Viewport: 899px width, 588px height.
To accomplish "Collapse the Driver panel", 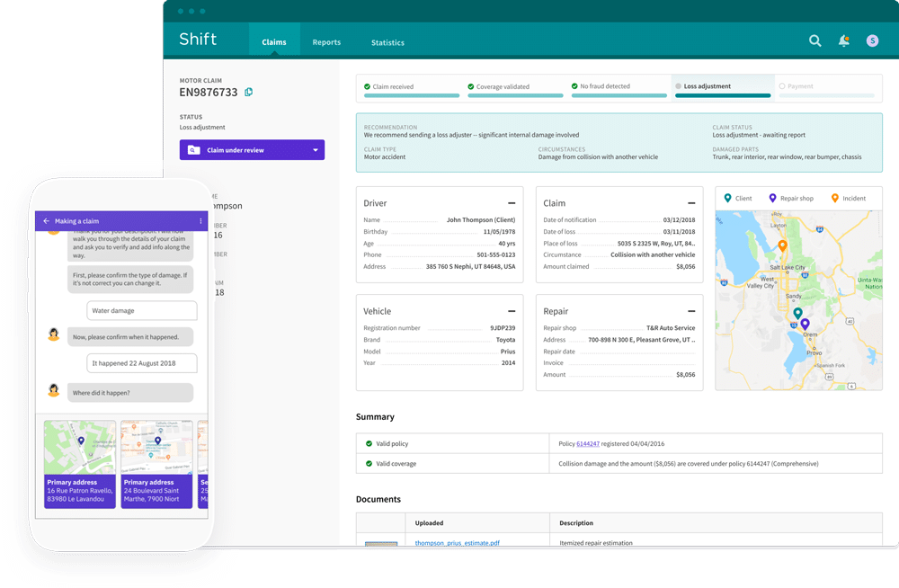I will click(512, 203).
